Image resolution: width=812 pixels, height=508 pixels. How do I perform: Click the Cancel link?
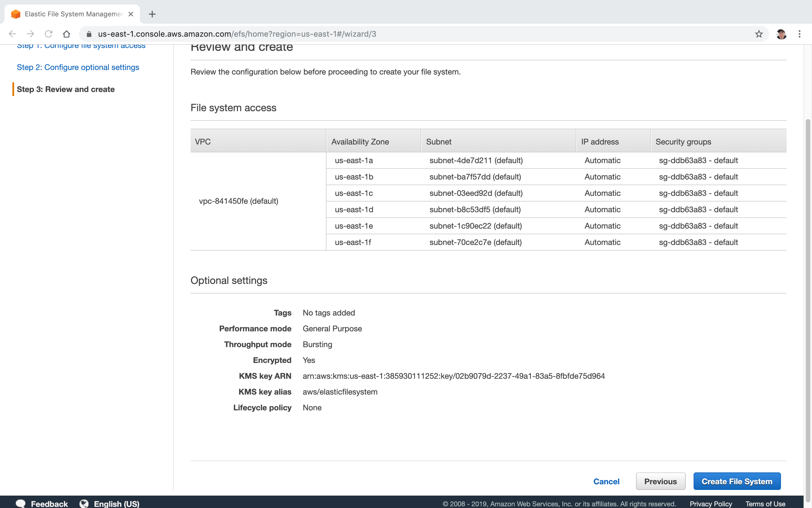pos(606,481)
